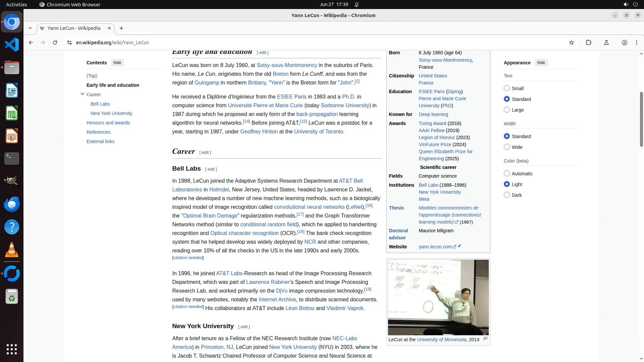644x362 pixels.
Task: Select the Dark color radio button
Action: click(x=507, y=195)
